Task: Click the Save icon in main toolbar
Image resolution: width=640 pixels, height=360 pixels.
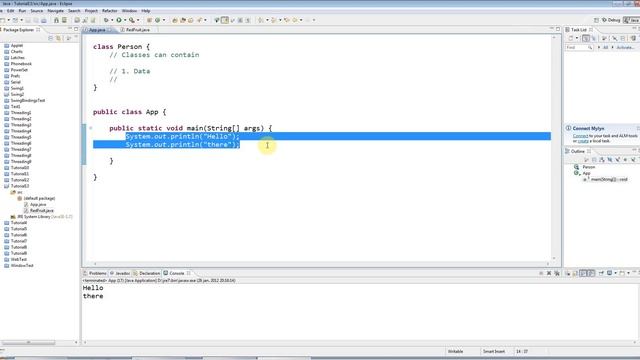Action: click(28, 20)
